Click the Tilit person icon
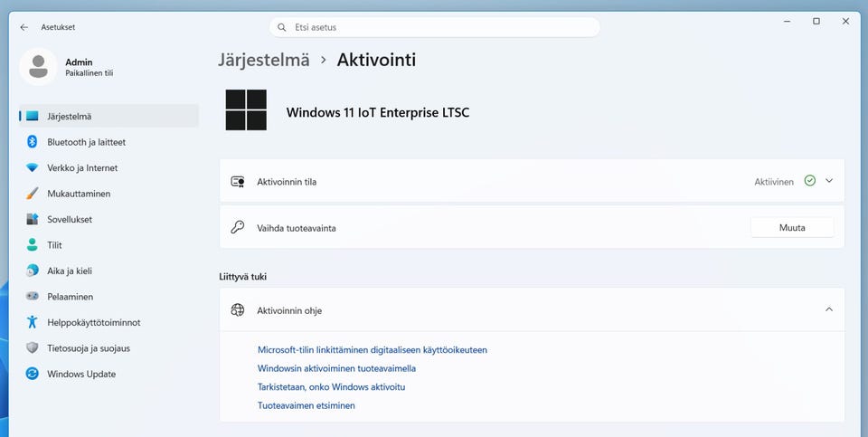Viewport: 868px width, 437px height. [x=33, y=245]
